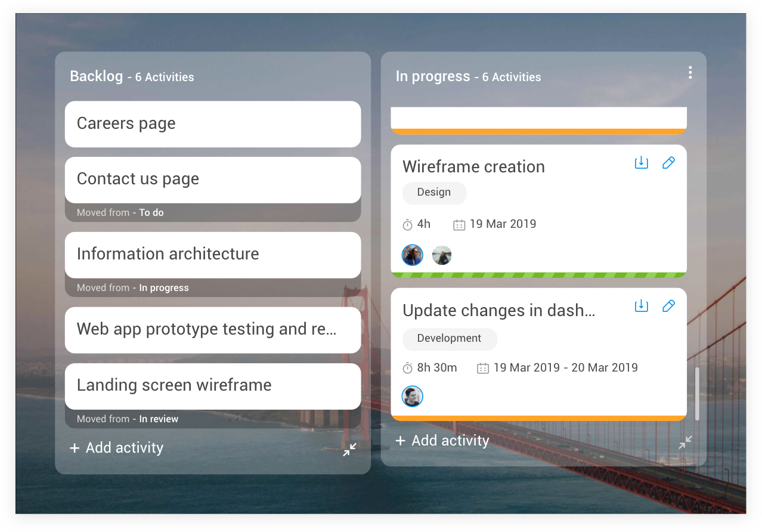Open the In progress column three-dot menu
Viewport: 762px width, 532px height.
click(690, 73)
